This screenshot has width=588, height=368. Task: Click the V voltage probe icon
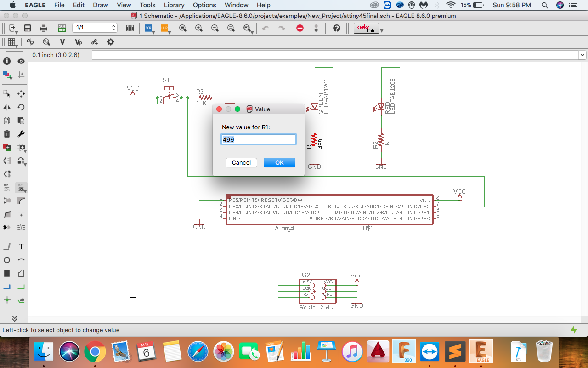[62, 42]
